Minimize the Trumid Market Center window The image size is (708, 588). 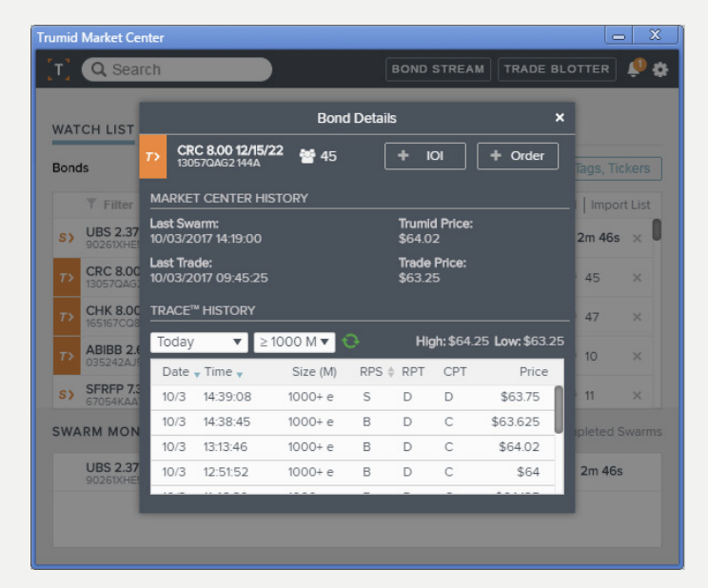tap(619, 35)
